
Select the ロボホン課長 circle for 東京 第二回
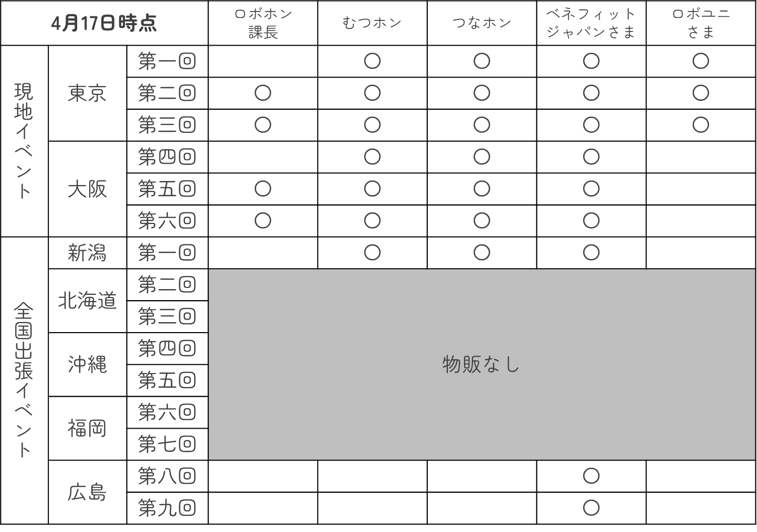click(262, 93)
